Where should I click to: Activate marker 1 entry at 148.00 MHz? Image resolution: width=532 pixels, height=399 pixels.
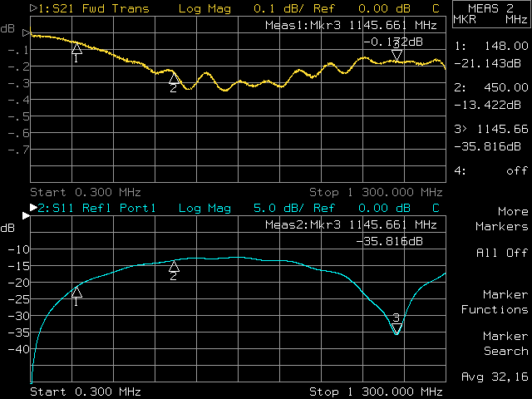point(492,54)
